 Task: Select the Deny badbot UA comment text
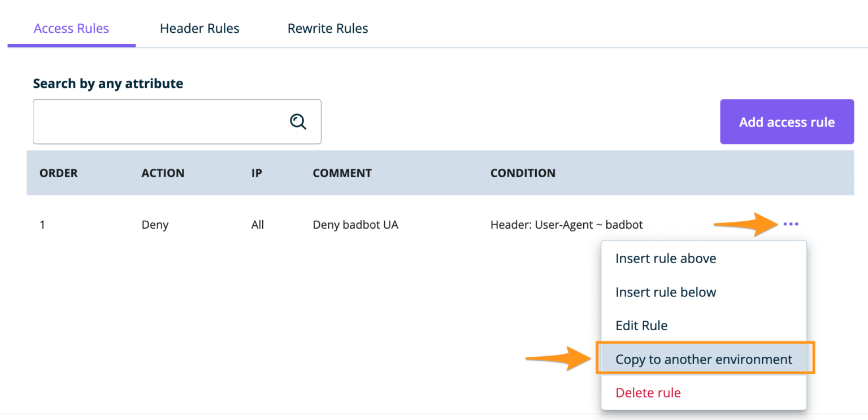coord(355,224)
